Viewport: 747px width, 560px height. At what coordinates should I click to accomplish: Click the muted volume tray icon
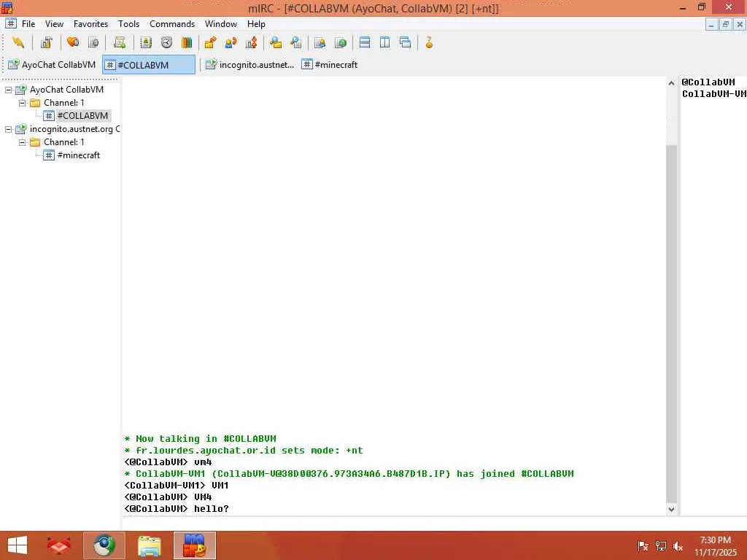(678, 546)
